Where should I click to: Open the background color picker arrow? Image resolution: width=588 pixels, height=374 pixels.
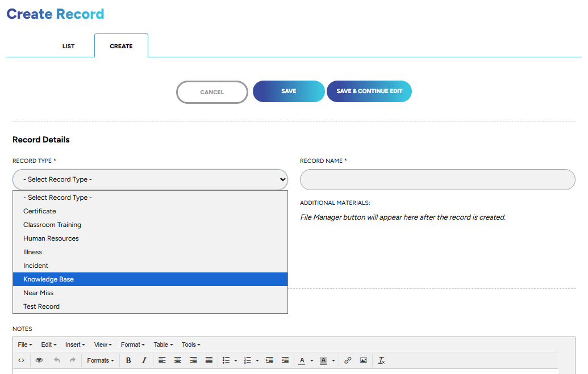coord(333,361)
